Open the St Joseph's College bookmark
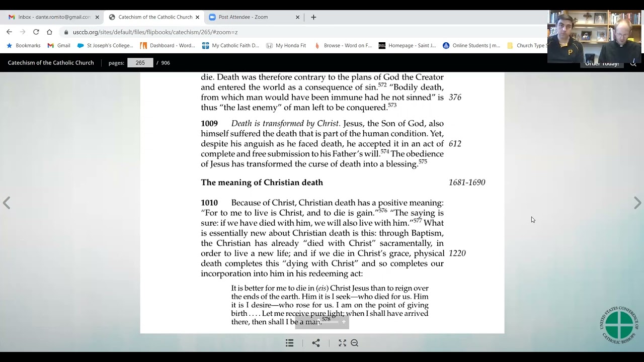644x362 pixels. 105,45
